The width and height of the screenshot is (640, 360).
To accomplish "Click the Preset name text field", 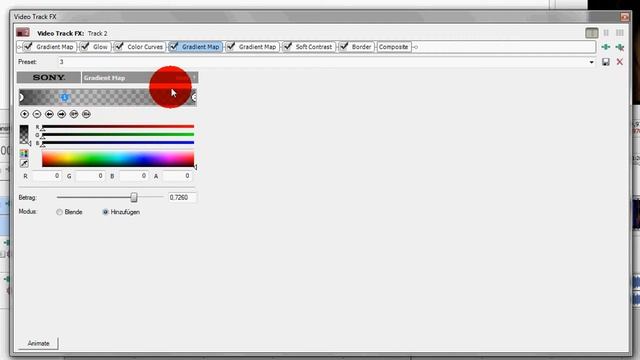I will click(322, 62).
